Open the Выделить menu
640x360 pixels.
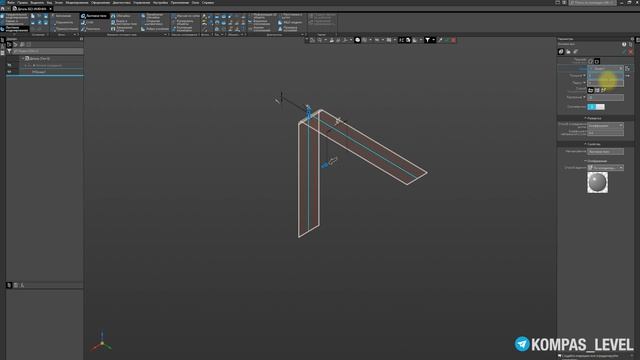point(37,2)
